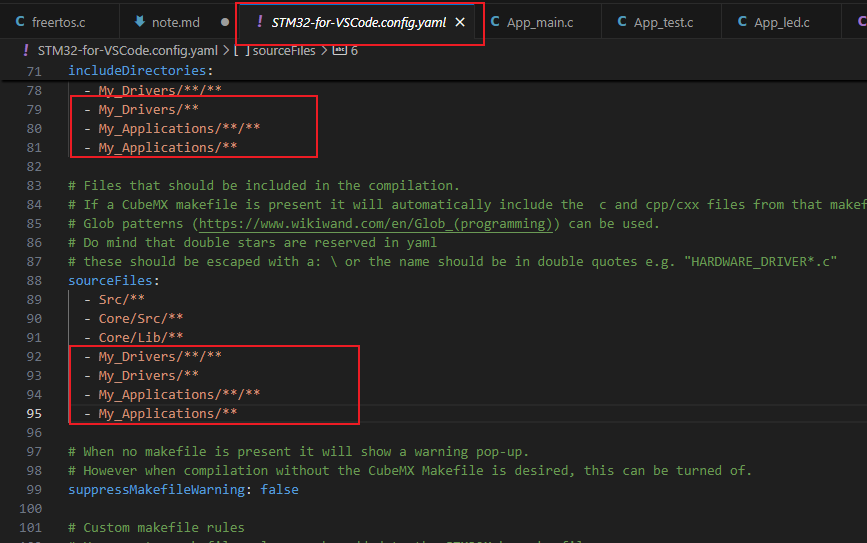Click My_Applications/** on line 81
The image size is (867, 543).
[x=168, y=147]
